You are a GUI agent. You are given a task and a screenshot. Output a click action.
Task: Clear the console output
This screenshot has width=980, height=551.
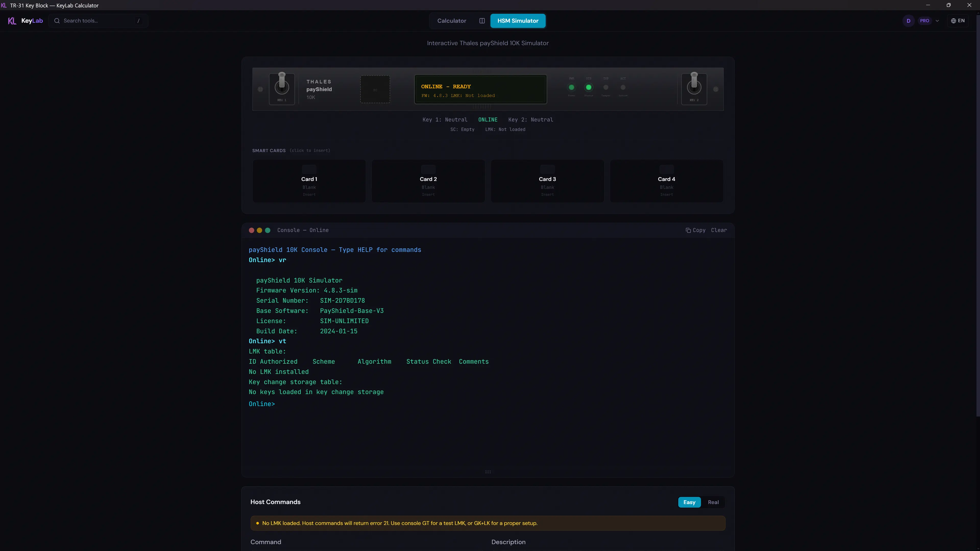point(719,230)
